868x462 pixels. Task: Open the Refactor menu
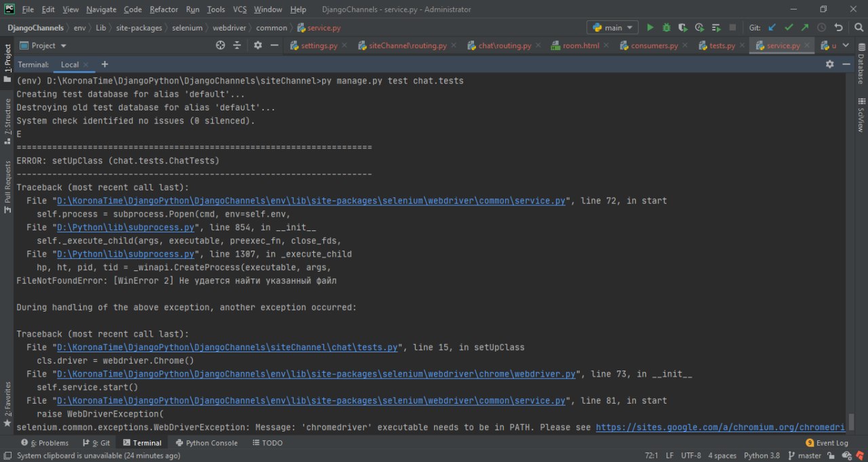click(x=164, y=9)
